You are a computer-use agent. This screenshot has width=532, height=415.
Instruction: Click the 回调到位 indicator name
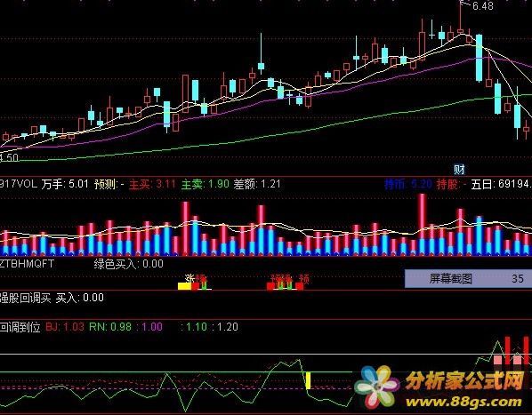coord(20,327)
